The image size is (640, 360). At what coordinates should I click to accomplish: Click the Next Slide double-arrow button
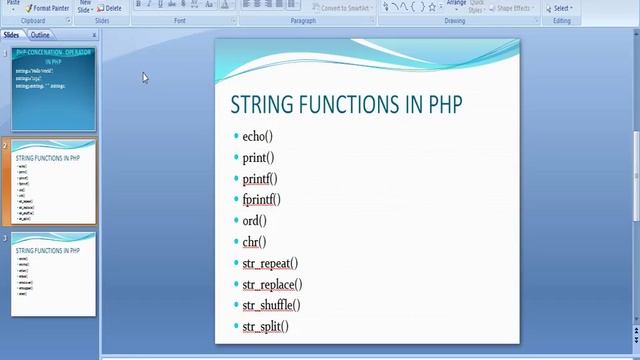coord(636,340)
